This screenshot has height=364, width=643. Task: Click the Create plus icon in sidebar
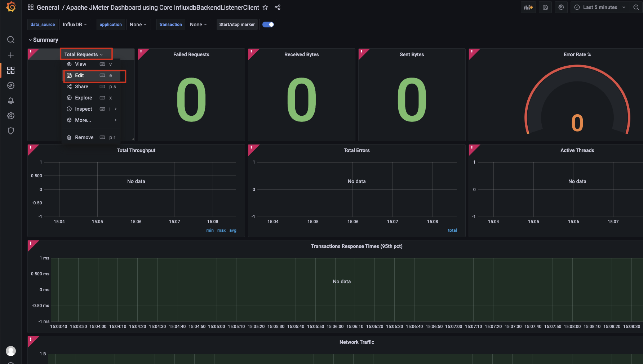pyautogui.click(x=11, y=55)
